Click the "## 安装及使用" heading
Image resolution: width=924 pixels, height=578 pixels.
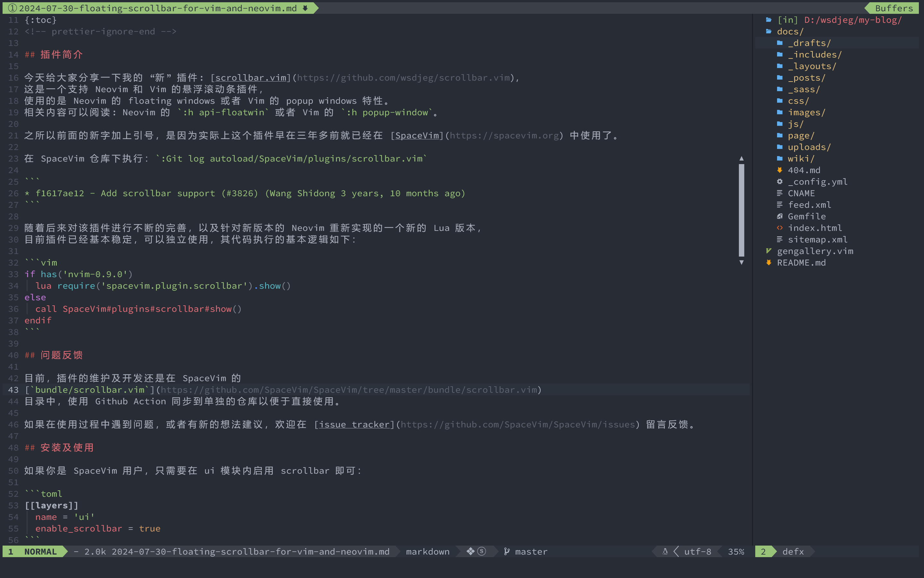click(x=59, y=447)
